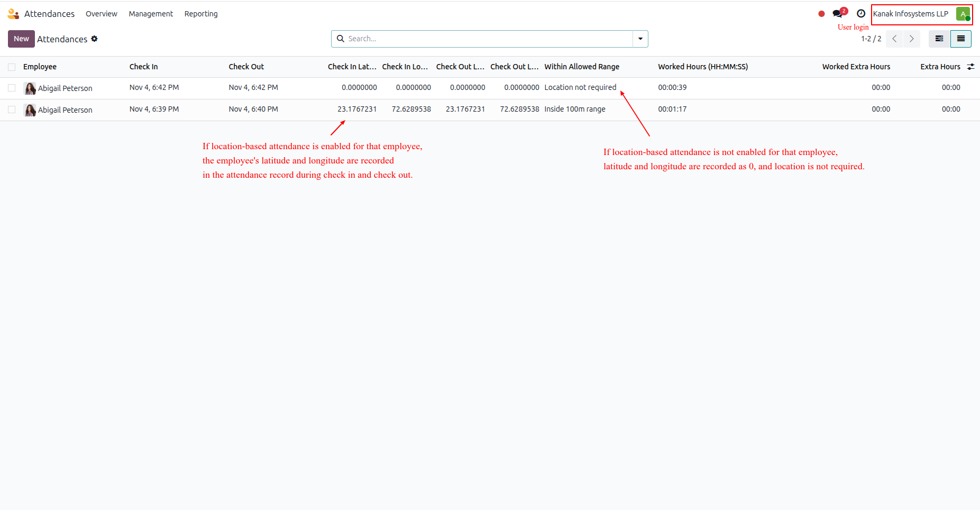Sort by Within Allowed Range column
Screen dimensions: 980x510
pyautogui.click(x=582, y=67)
